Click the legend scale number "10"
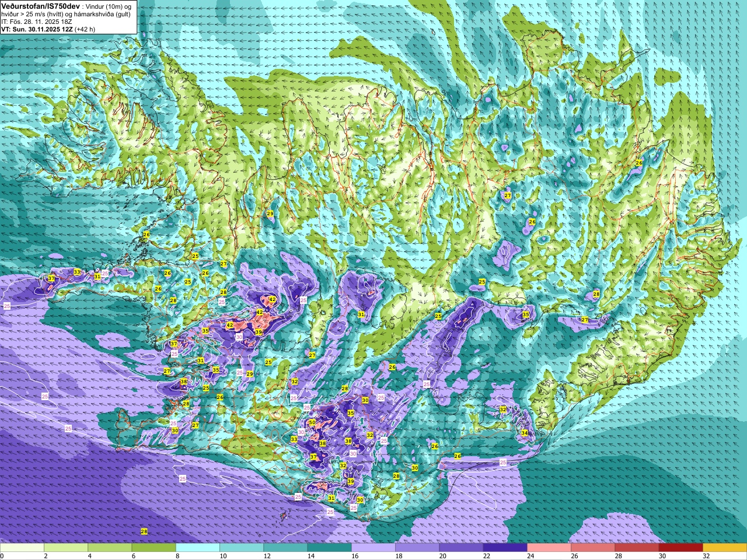 pyautogui.click(x=223, y=556)
